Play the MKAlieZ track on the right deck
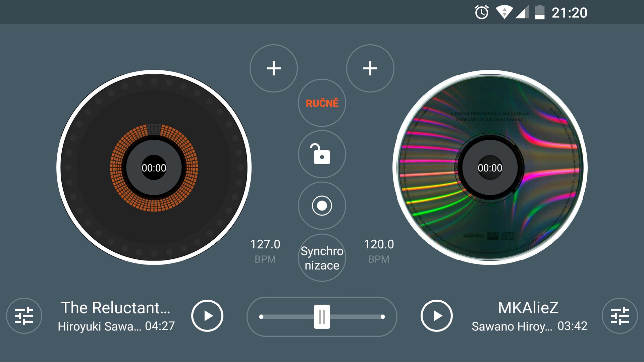Viewport: 644px width, 362px height. pyautogui.click(x=436, y=316)
